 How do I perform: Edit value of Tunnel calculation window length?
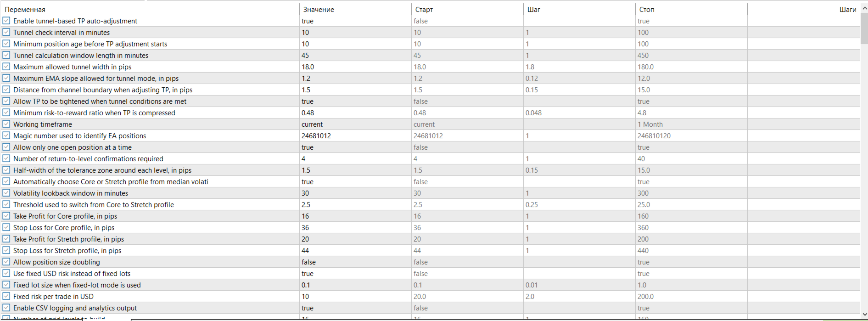tap(355, 55)
